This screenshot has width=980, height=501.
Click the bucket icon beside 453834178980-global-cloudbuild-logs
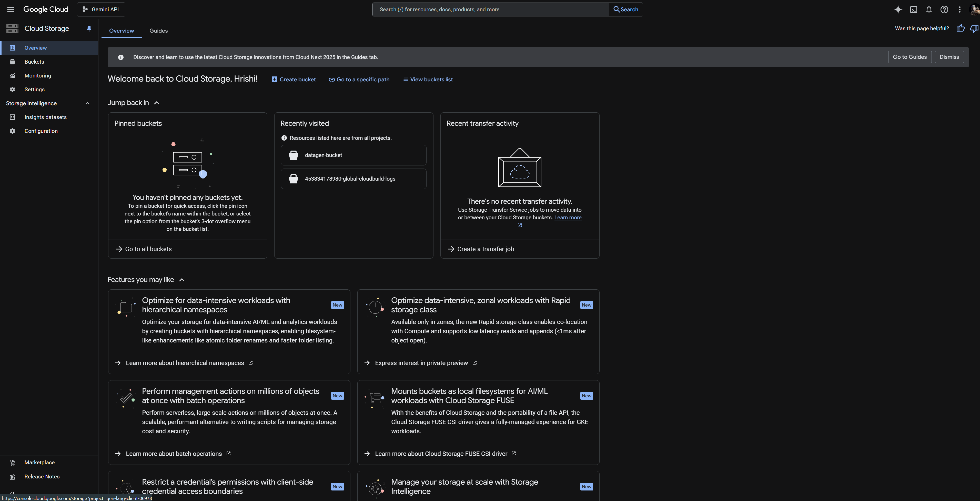coord(293,179)
